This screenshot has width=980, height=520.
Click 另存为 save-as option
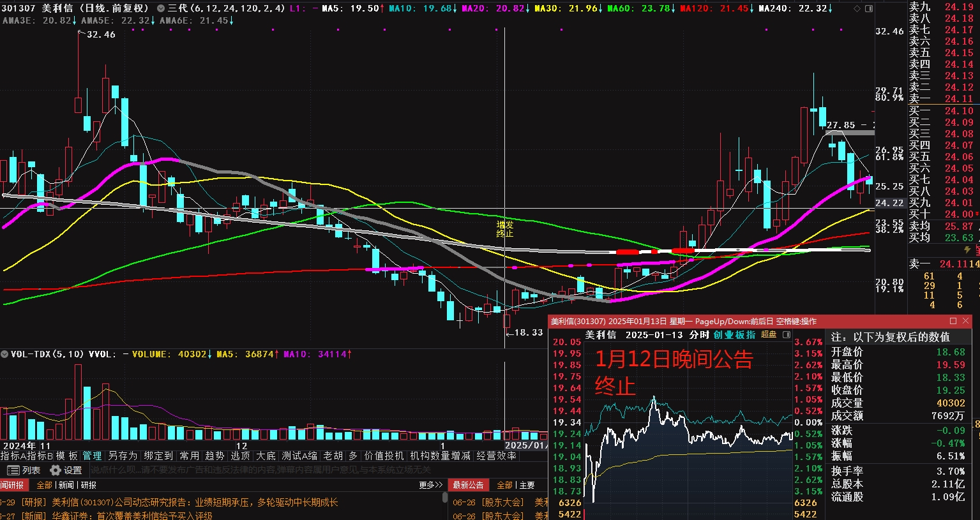click(x=123, y=456)
